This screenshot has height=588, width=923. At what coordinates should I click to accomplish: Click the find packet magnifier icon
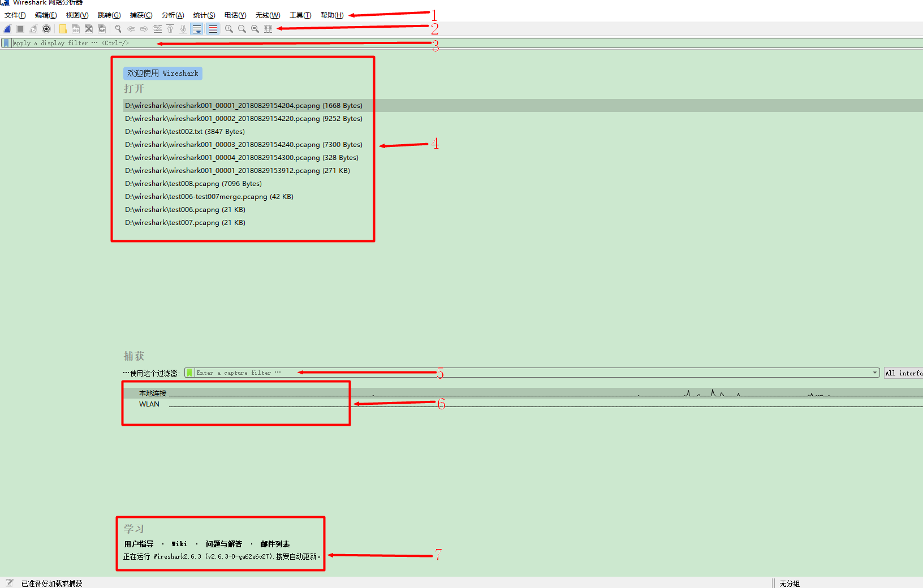tap(118, 29)
